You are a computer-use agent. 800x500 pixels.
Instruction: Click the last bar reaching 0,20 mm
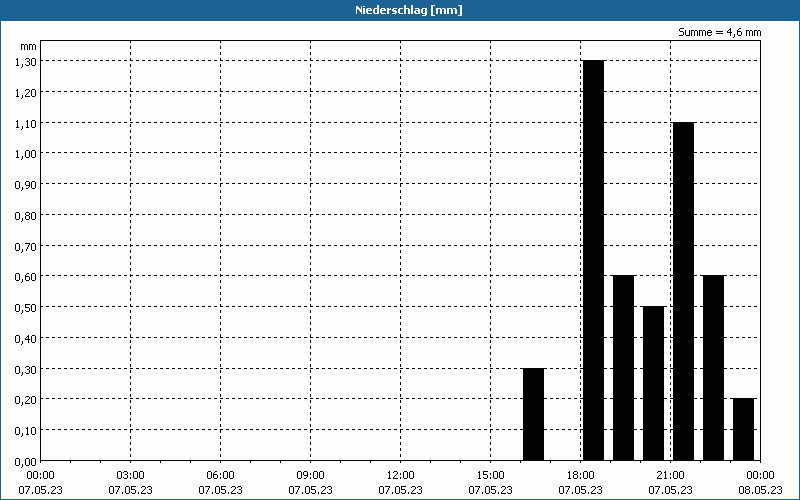743,430
